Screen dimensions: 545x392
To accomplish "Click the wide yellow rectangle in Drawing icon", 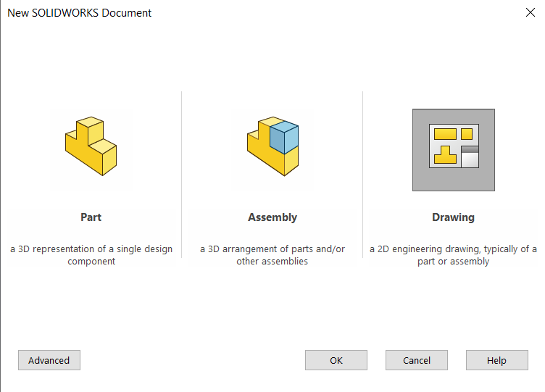I will 444,133.
